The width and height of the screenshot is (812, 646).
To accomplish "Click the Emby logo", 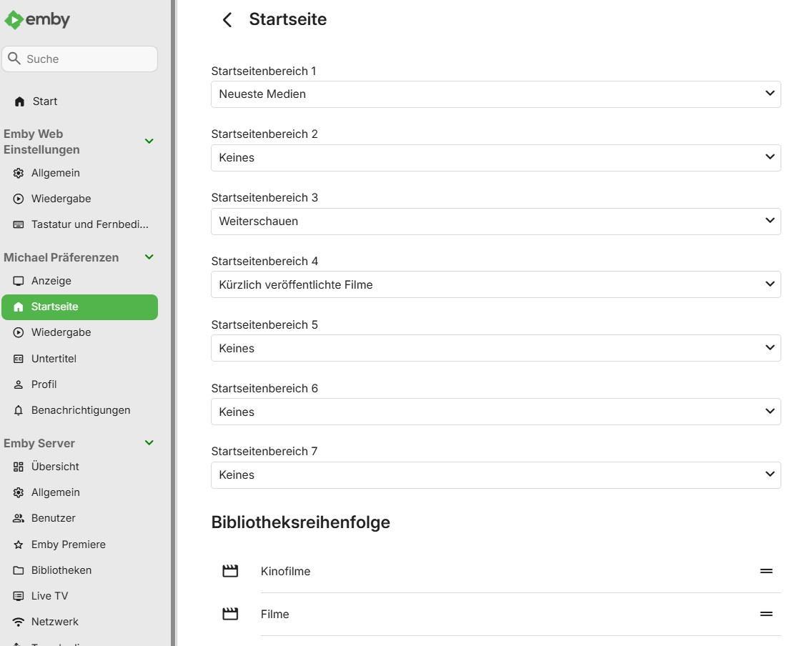I will 37,20.
